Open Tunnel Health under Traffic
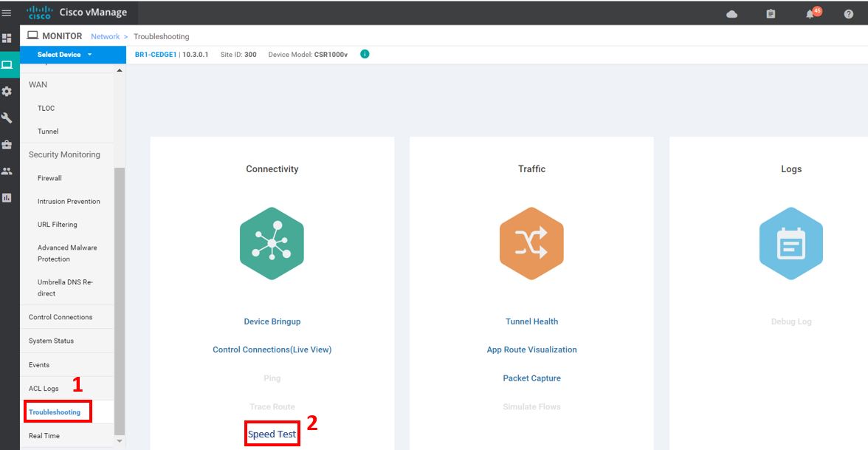This screenshot has width=868, height=450. 531,321
